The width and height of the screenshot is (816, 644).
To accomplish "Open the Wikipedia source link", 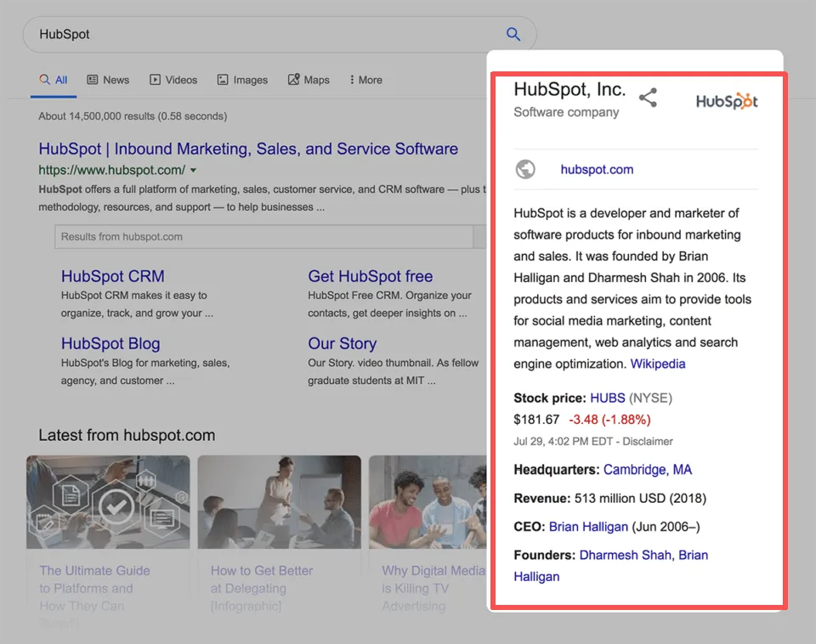I will [658, 364].
